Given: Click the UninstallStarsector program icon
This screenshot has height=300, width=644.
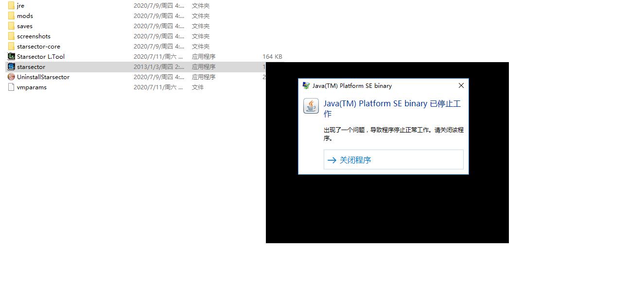Looking at the screenshot, I should [x=11, y=77].
